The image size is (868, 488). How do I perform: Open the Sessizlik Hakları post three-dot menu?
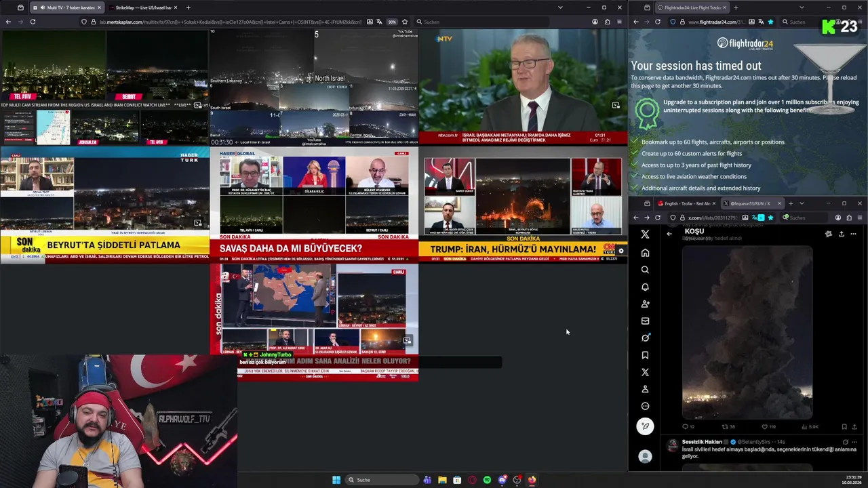[x=854, y=442]
